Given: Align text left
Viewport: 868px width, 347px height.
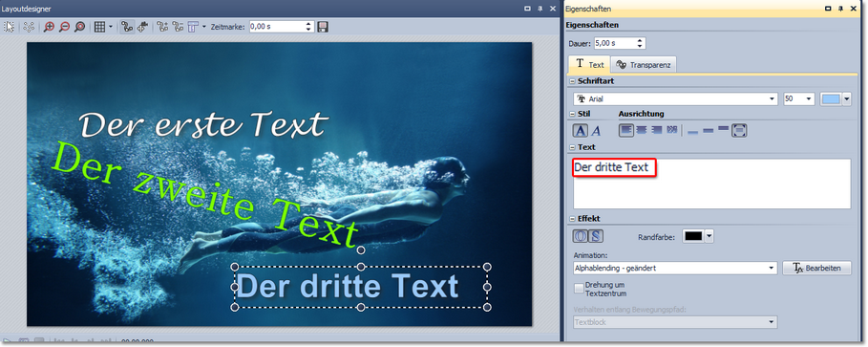Looking at the screenshot, I should pyautogui.click(x=626, y=130).
